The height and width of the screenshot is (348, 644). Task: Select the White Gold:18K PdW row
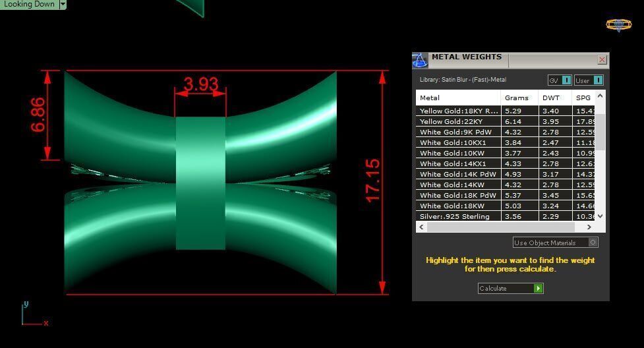(x=505, y=196)
